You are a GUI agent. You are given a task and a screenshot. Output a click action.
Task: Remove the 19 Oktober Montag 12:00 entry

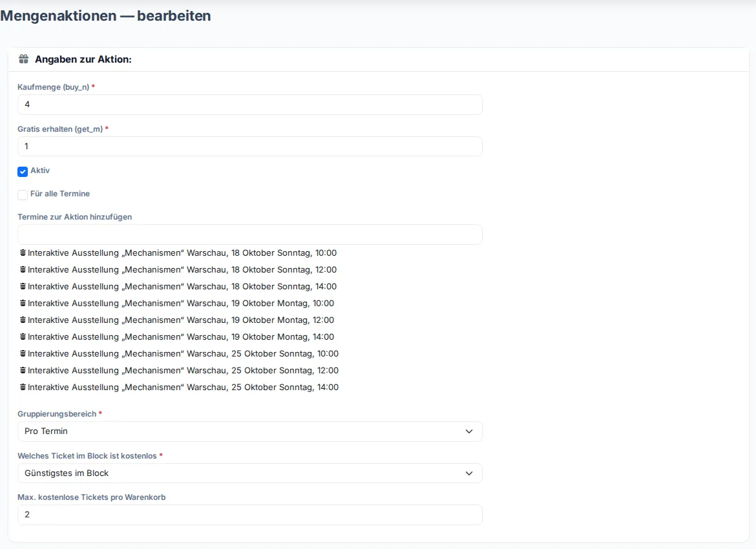[23, 320]
